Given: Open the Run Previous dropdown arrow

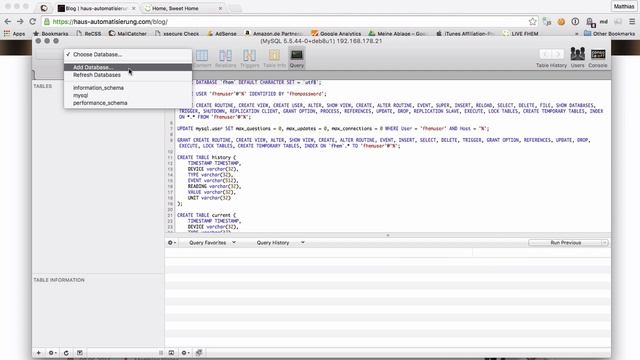Looking at the screenshot, I should (604, 243).
